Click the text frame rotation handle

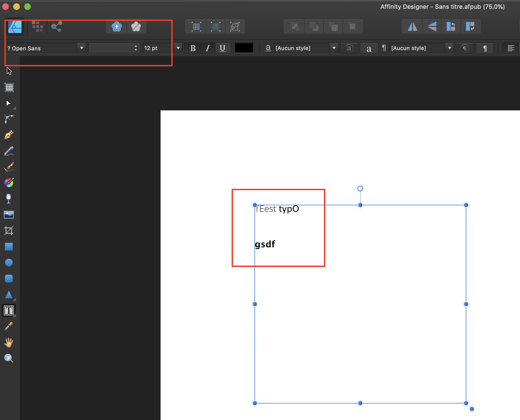point(360,189)
